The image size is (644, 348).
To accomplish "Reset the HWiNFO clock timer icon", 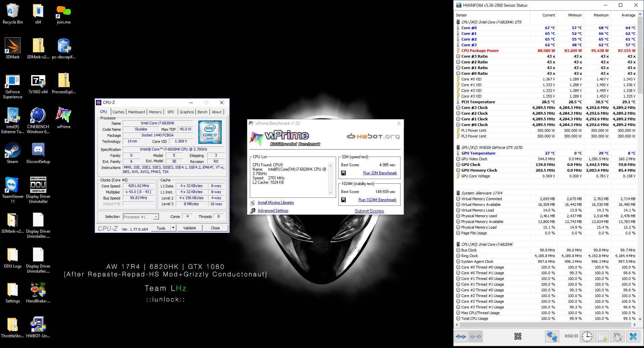I will click(587, 336).
